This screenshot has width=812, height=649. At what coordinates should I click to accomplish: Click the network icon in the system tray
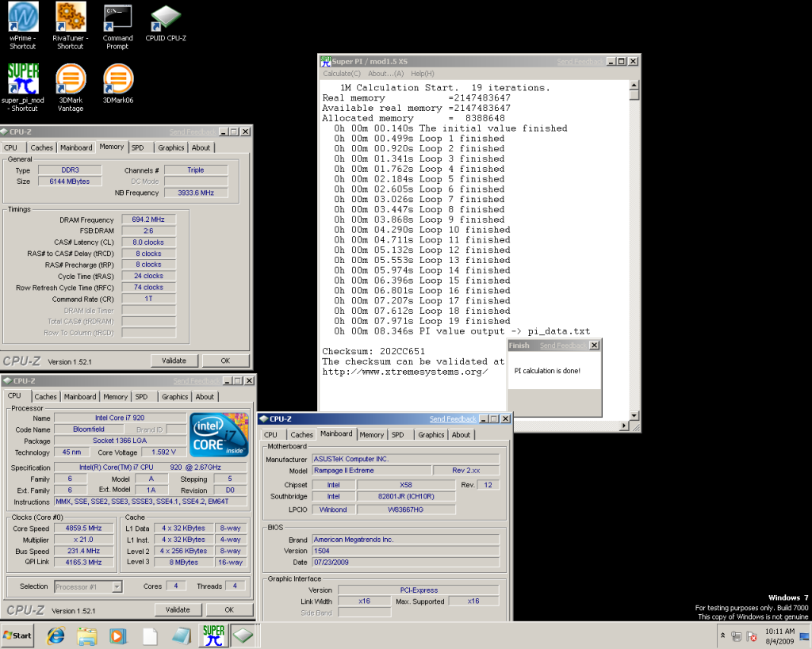tap(737, 636)
